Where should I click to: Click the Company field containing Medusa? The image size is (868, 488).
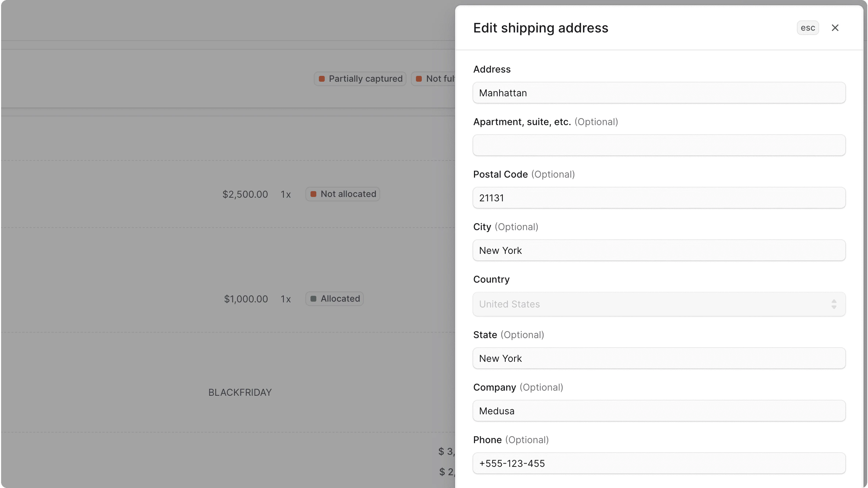pyautogui.click(x=659, y=411)
